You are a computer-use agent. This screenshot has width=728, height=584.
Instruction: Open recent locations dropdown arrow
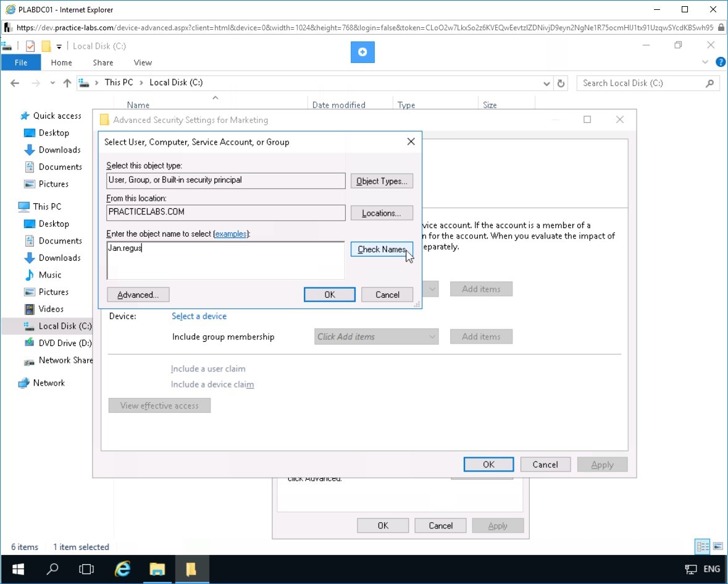[x=52, y=83]
